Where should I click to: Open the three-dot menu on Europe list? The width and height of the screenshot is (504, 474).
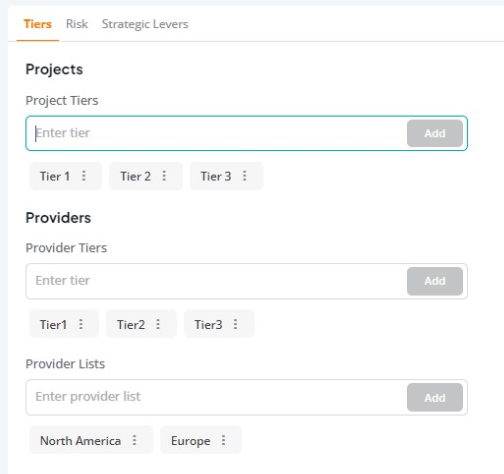click(x=223, y=440)
